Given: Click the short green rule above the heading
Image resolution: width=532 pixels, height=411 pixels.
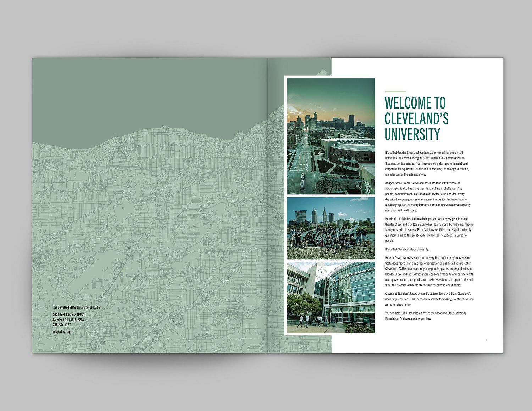Looking at the screenshot, I should (395, 91).
